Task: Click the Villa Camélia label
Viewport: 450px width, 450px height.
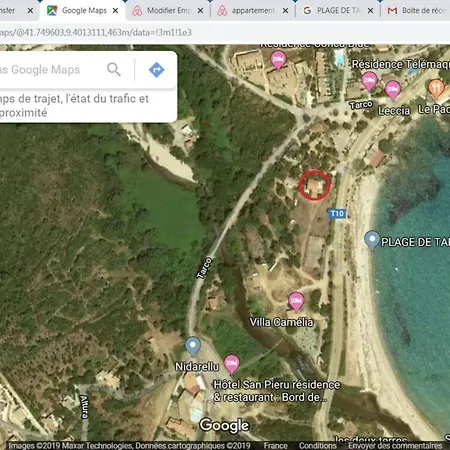Action: (x=282, y=322)
